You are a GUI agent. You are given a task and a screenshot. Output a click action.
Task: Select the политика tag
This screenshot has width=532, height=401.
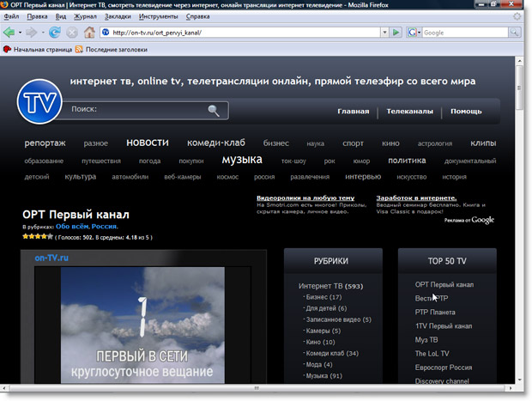point(407,161)
